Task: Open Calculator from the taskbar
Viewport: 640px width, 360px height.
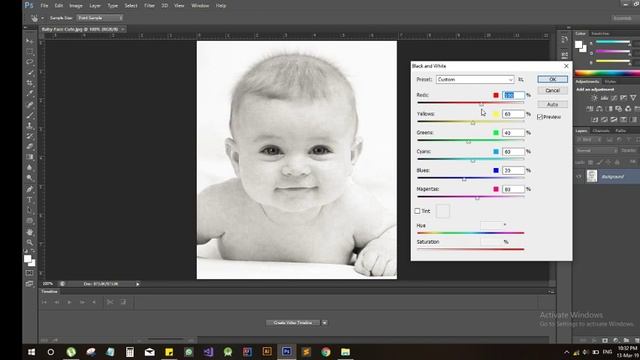Action: pyautogui.click(x=130, y=351)
